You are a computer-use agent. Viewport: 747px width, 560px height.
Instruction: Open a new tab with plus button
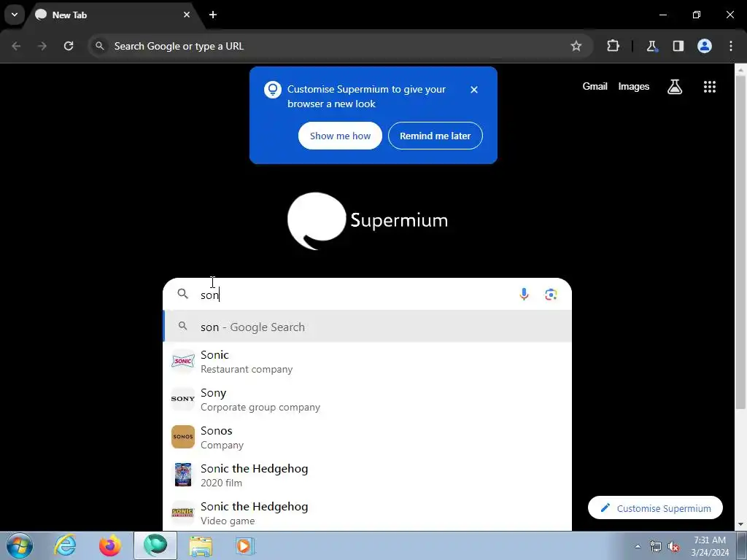213,15
